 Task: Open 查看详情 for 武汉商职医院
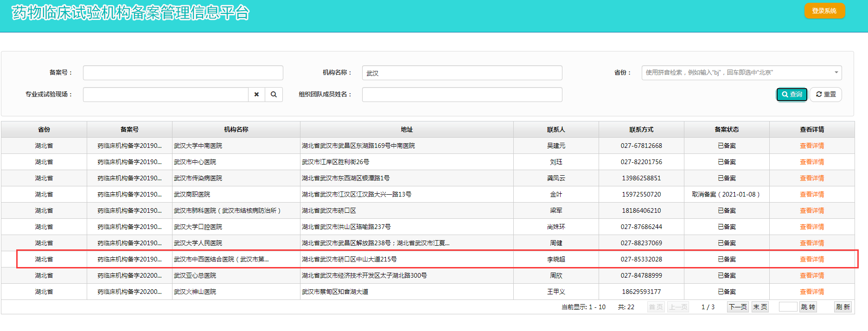point(811,194)
